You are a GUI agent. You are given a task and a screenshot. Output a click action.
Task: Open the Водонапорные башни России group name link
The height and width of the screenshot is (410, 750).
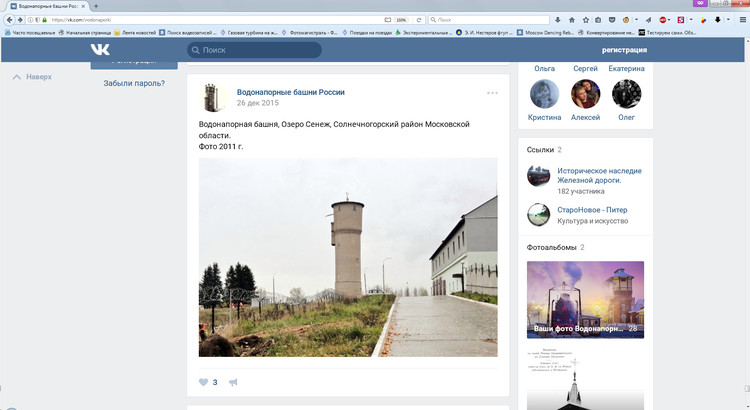[291, 92]
